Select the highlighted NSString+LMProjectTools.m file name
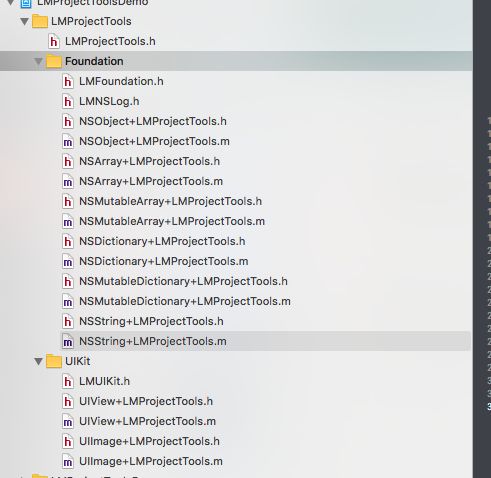 coord(153,341)
